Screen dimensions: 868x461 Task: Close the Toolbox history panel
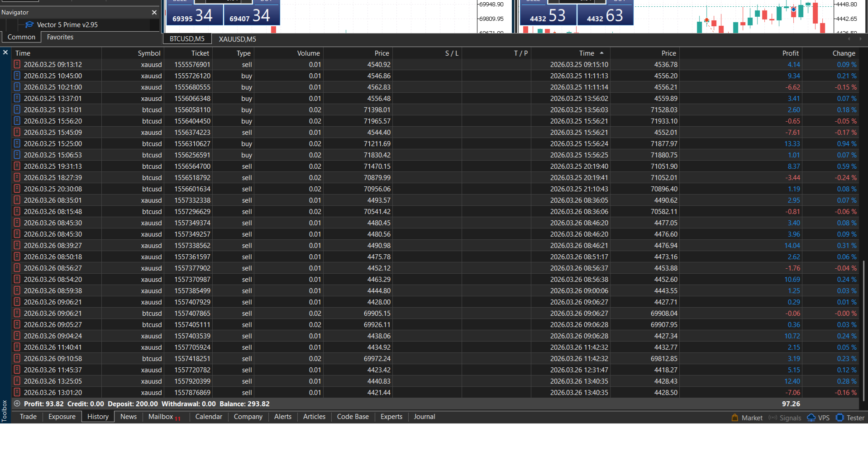[5, 52]
